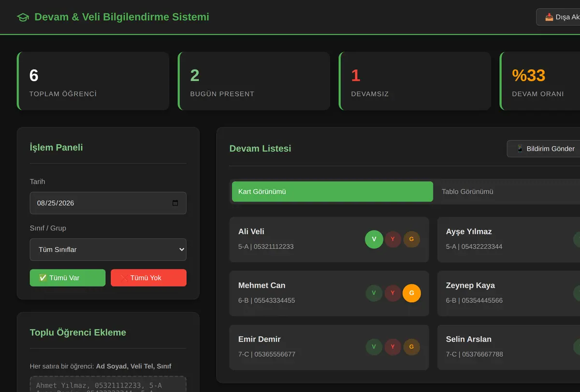Click the İşlem Paneli heading
Screen dimensions: 580x392
(x=56, y=147)
